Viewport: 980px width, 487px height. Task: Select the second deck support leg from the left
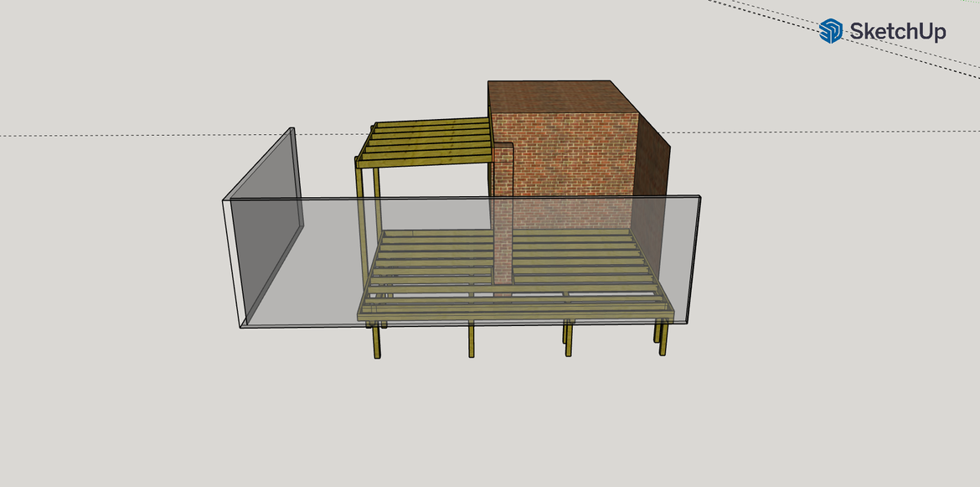tap(472, 339)
